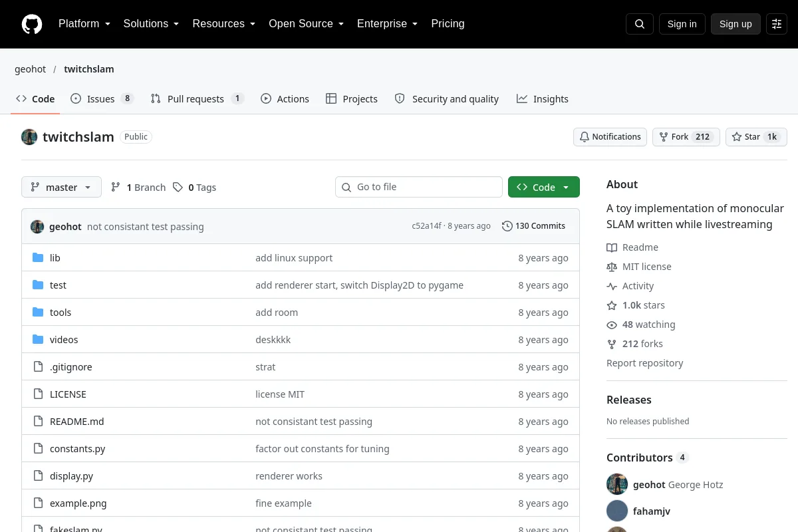Viewport: 798px width, 532px height.
Task: Open the 'deskkkk' commit message
Action: [273, 340]
